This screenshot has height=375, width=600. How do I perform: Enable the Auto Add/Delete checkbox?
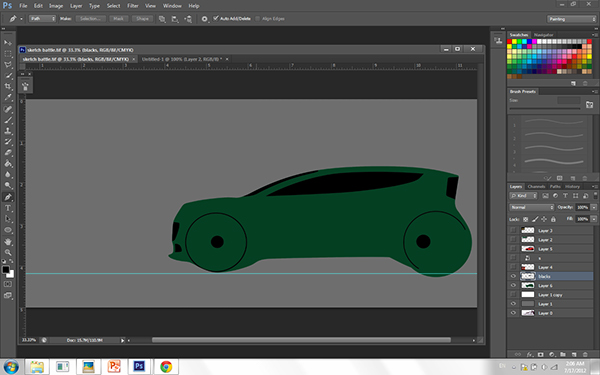click(x=216, y=18)
